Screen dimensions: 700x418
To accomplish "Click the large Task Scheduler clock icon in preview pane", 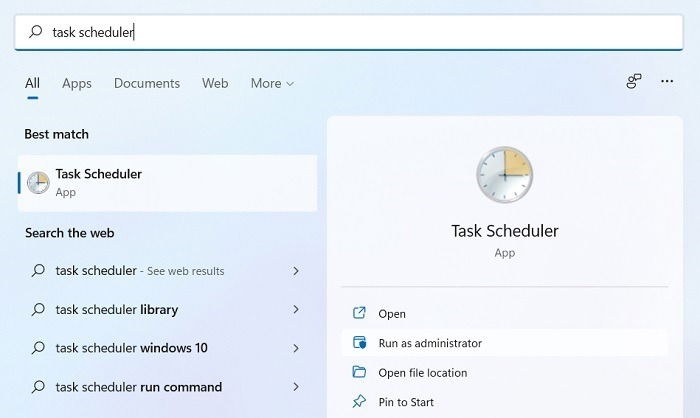I will (504, 175).
